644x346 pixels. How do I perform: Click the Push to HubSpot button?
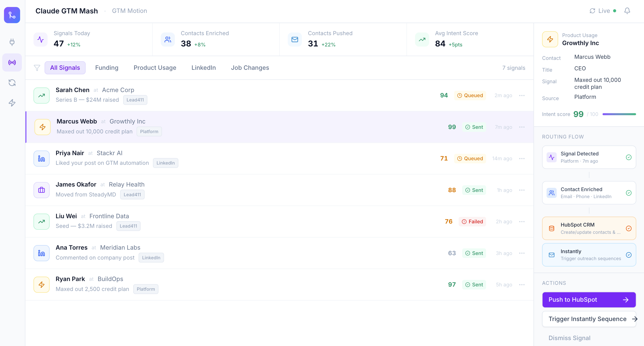click(x=589, y=300)
